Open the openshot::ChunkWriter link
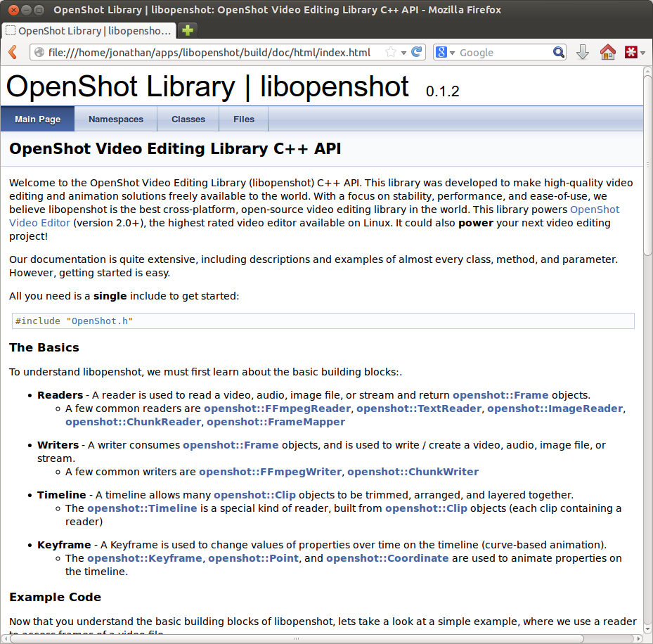This screenshot has width=653, height=644. [413, 472]
